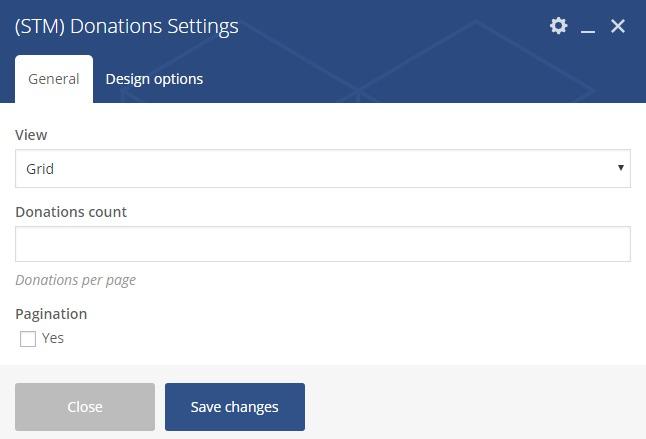
Task: Click the Save changes button
Action: coord(235,407)
